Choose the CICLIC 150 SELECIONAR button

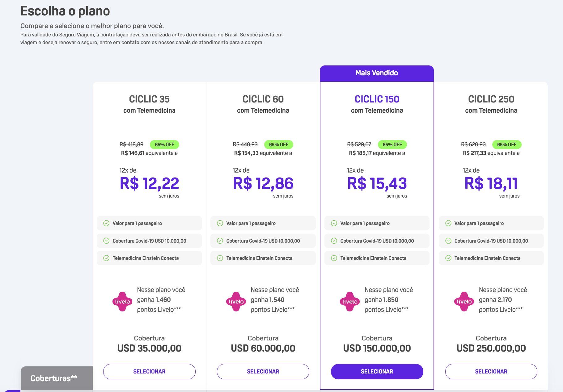377,372
